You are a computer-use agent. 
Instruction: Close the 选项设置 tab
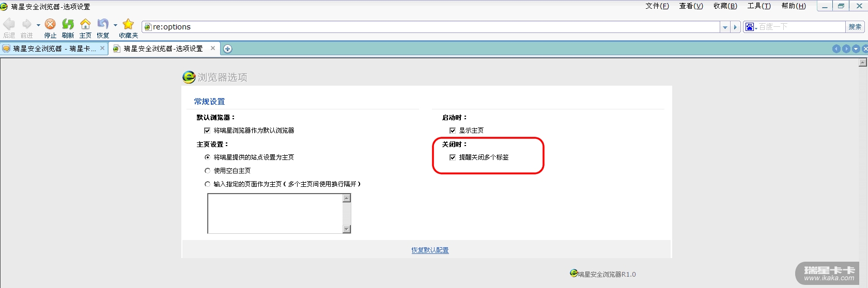(213, 48)
